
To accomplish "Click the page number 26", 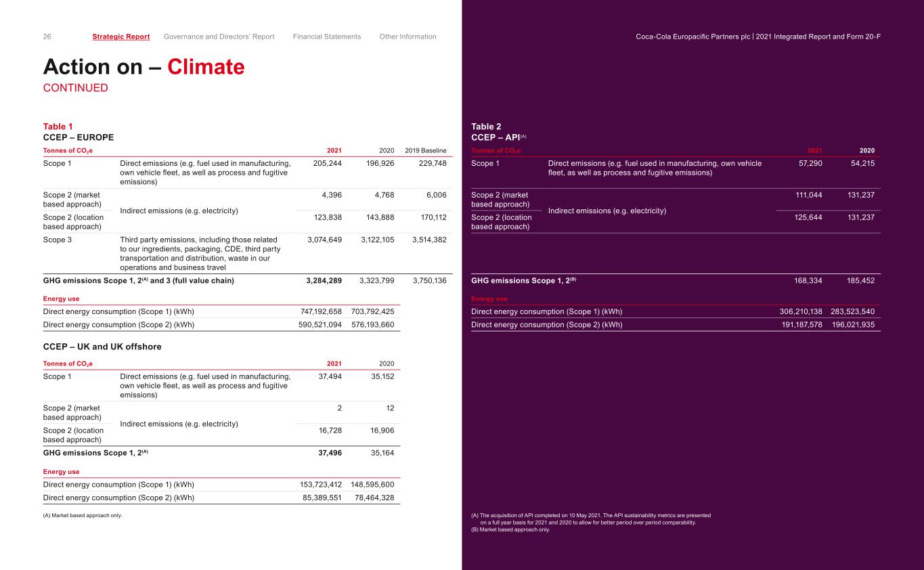I will 47,37.
